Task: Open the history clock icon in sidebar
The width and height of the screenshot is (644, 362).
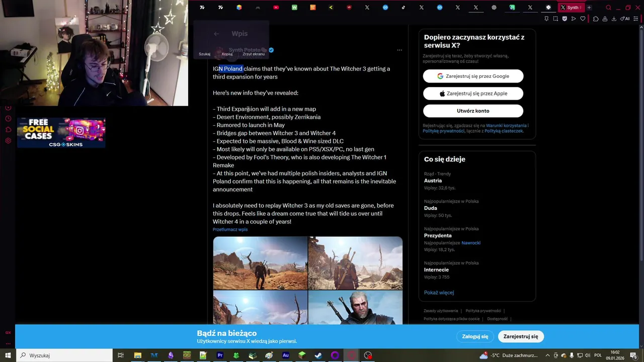Action: coord(8,119)
